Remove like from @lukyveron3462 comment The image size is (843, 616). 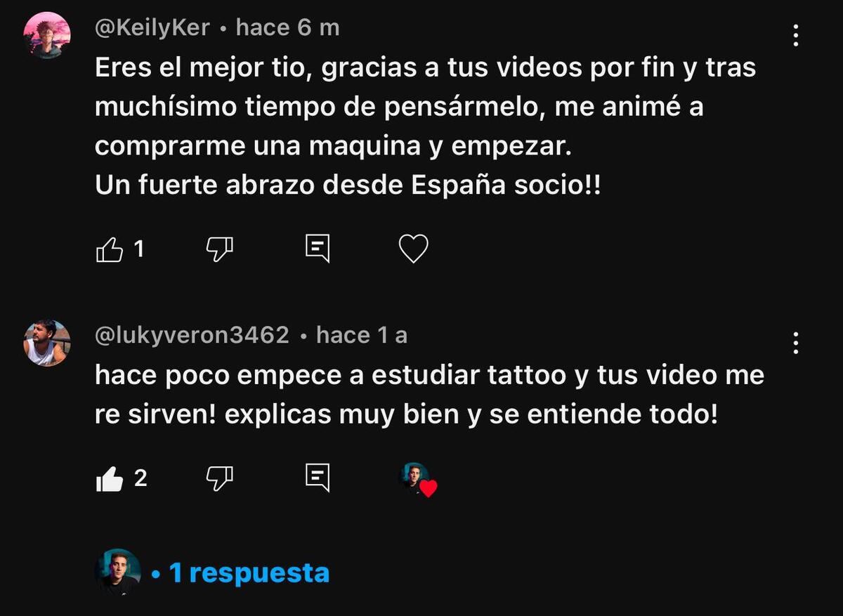pyautogui.click(x=109, y=479)
